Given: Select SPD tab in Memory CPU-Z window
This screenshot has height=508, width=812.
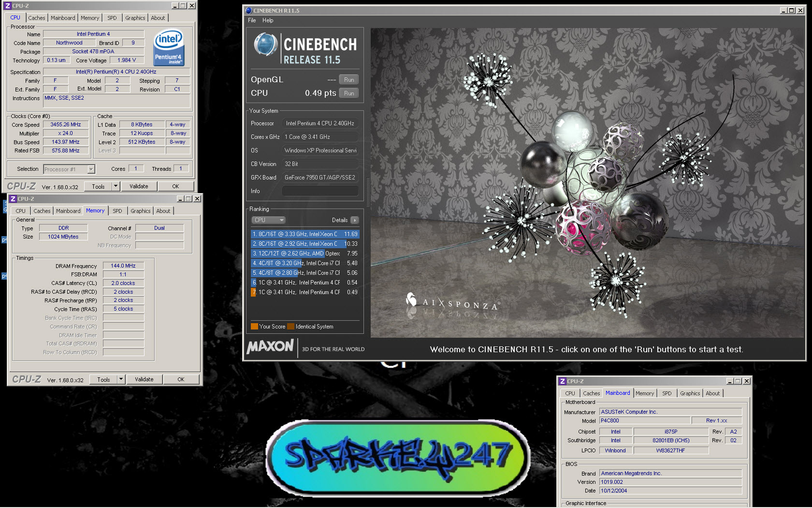Looking at the screenshot, I should pos(117,211).
